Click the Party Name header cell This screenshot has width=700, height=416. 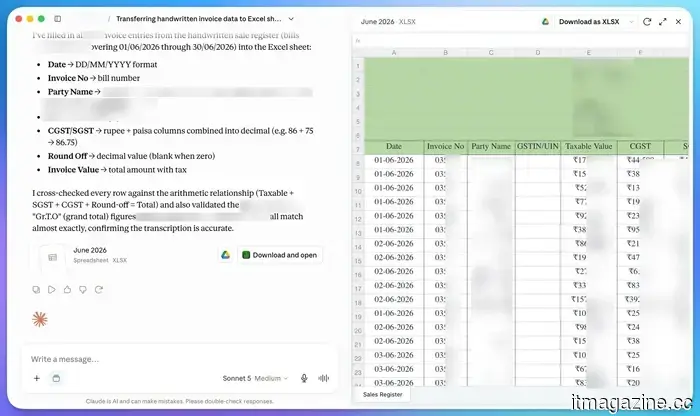pyautogui.click(x=491, y=146)
